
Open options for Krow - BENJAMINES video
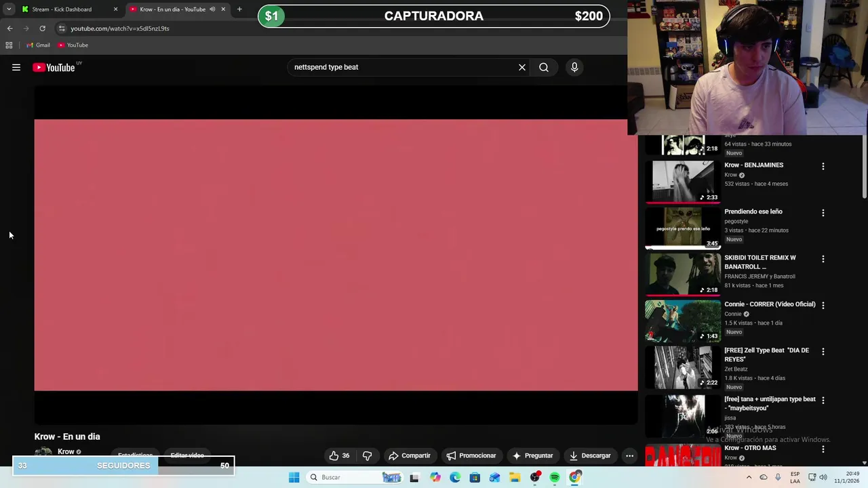[823, 166]
